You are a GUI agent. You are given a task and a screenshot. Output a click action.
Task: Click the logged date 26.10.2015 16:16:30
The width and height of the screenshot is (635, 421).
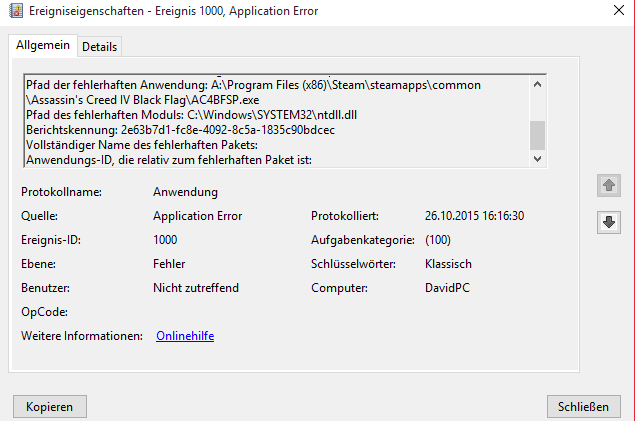tap(474, 216)
